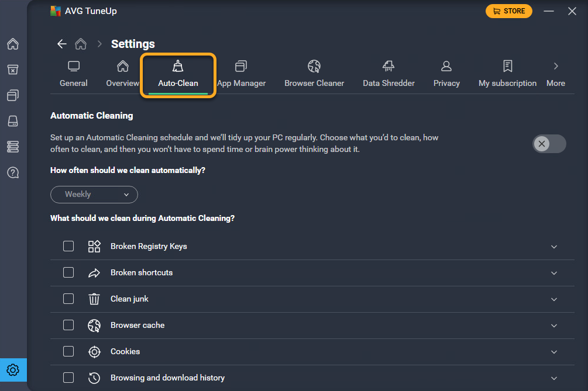
Task: Click the back arrow beside Settings
Action: 61,44
